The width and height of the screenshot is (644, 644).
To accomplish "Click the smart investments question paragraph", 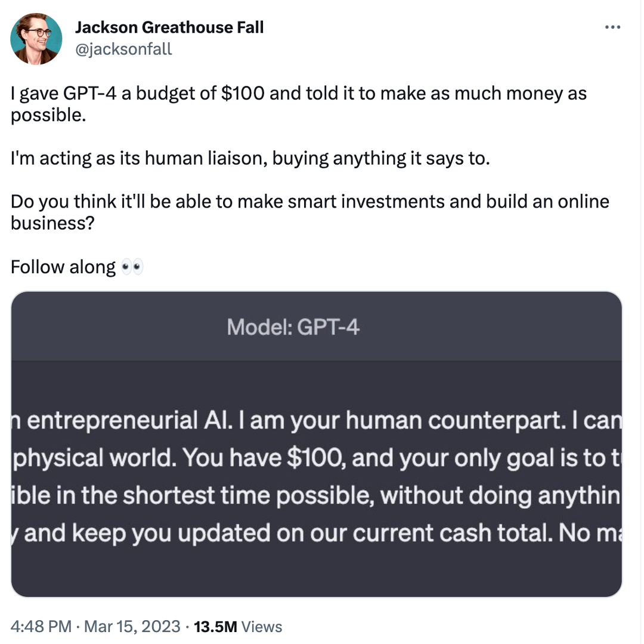I will [x=310, y=212].
